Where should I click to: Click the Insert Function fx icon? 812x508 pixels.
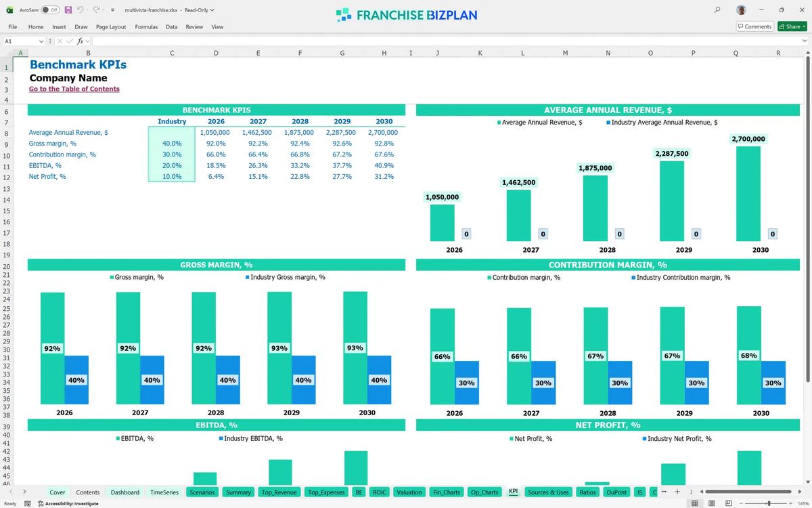(80, 41)
